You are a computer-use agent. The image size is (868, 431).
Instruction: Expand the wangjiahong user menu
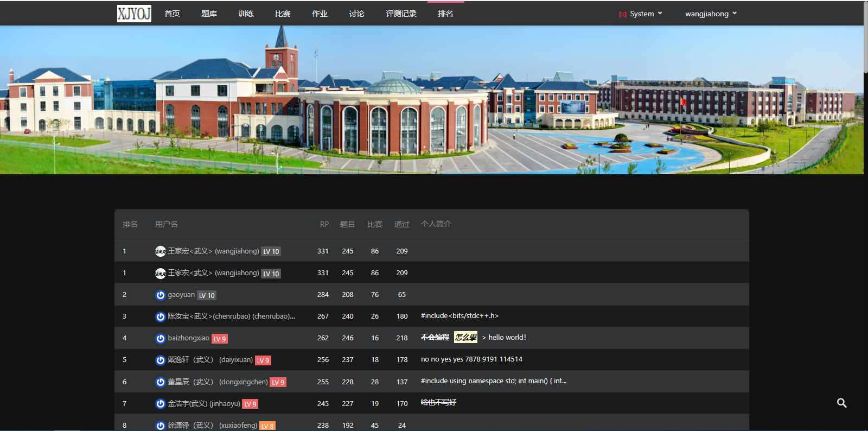pyautogui.click(x=711, y=14)
